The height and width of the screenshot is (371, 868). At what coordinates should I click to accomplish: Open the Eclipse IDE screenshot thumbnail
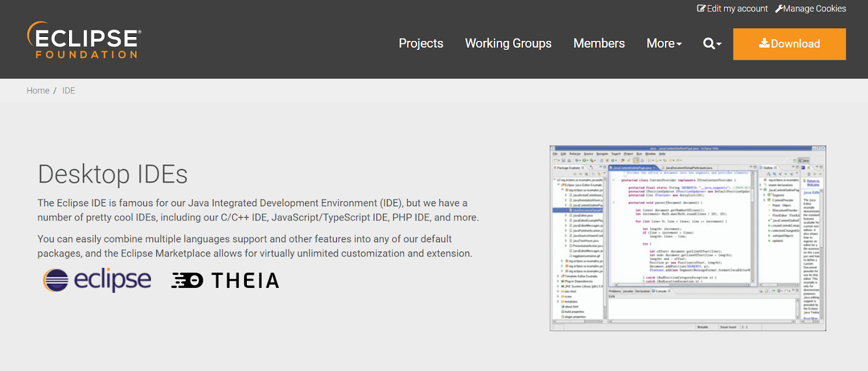[688, 238]
